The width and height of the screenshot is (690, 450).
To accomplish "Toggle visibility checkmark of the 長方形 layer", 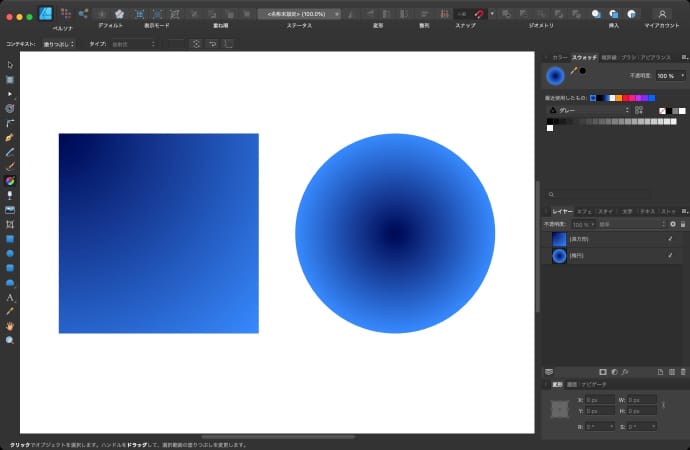I will click(x=670, y=240).
